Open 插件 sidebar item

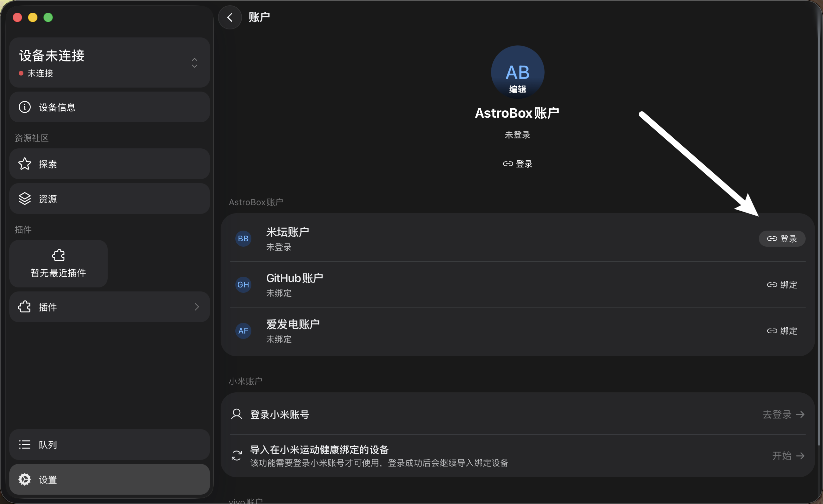(110, 307)
